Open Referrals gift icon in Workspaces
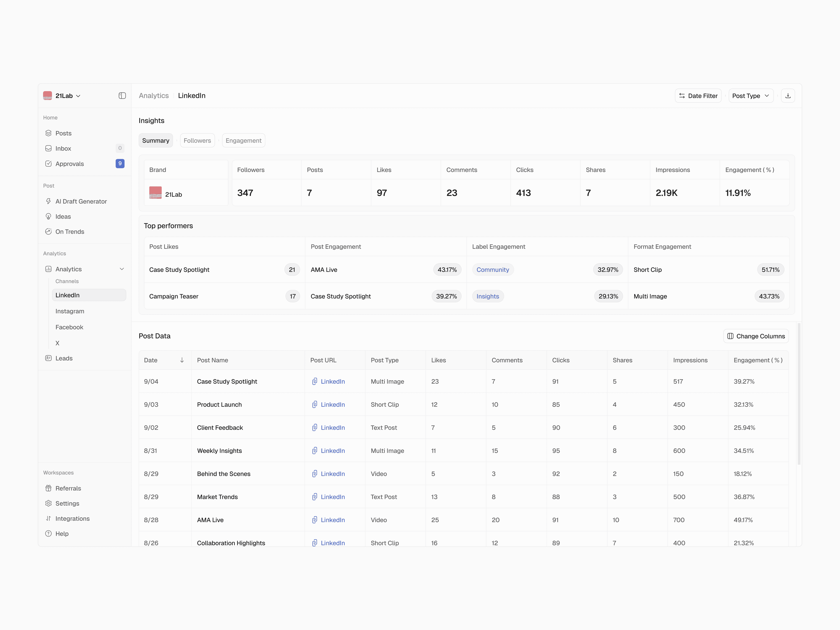Screen dimensions: 840x630 [x=48, y=488]
